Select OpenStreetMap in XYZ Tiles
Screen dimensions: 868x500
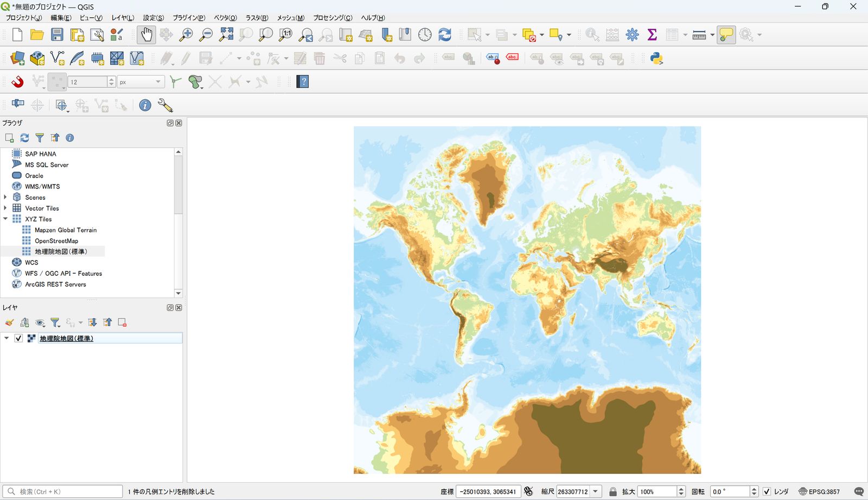[56, 240]
